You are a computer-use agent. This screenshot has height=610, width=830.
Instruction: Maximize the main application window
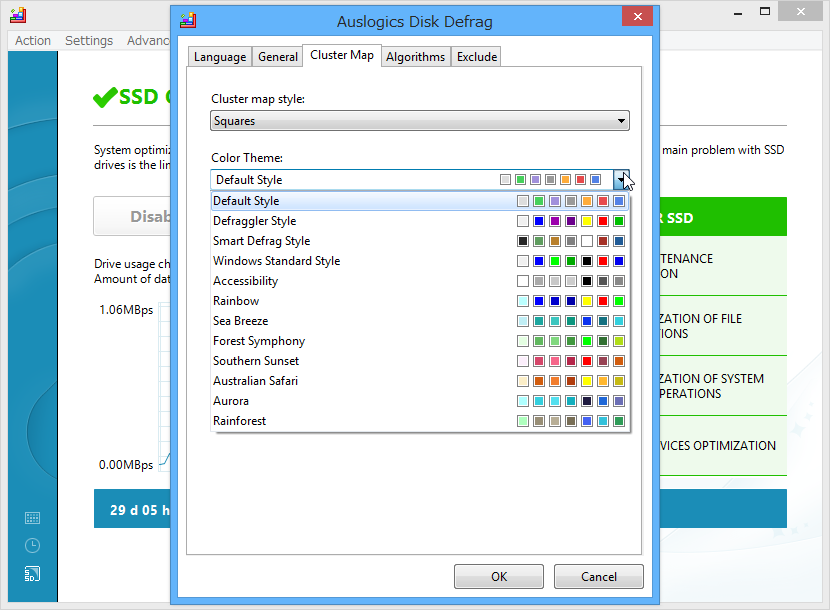pyautogui.click(x=765, y=12)
